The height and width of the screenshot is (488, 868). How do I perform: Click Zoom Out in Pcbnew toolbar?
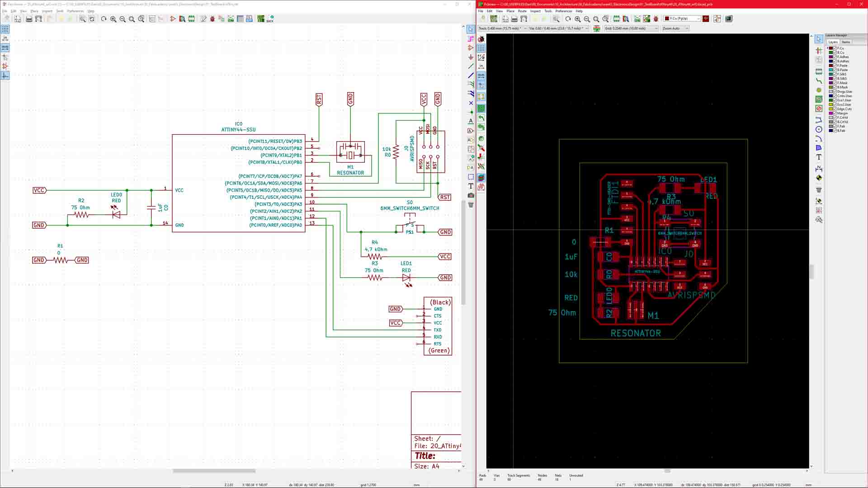click(587, 19)
